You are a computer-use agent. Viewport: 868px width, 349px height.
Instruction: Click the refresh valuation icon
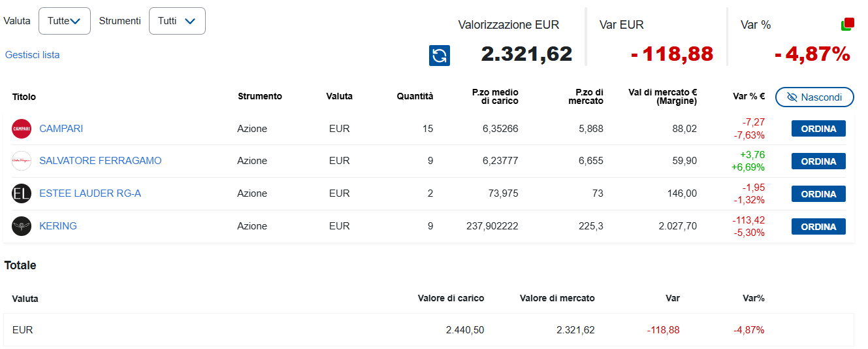pyautogui.click(x=440, y=56)
